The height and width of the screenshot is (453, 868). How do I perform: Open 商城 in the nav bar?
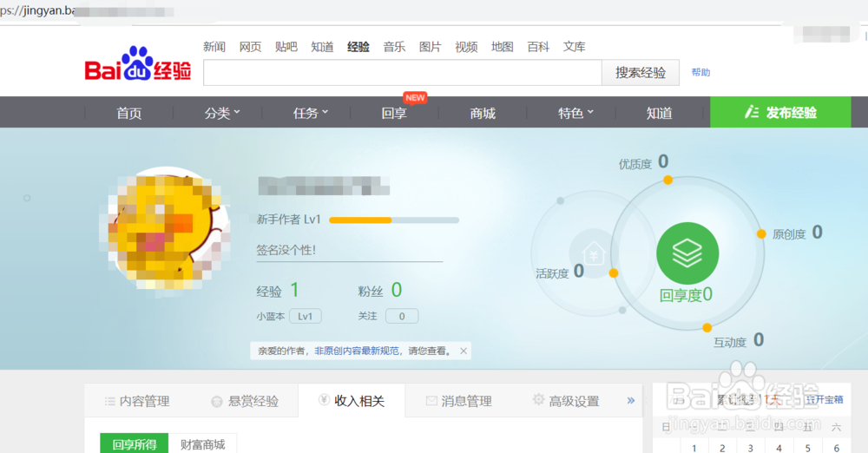click(483, 113)
